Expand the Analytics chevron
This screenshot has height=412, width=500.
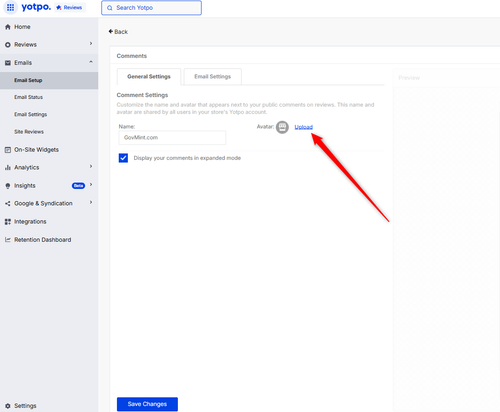pyautogui.click(x=91, y=166)
